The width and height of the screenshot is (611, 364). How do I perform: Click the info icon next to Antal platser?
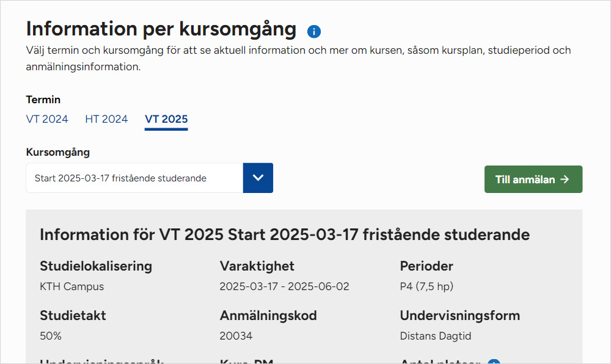(494, 362)
